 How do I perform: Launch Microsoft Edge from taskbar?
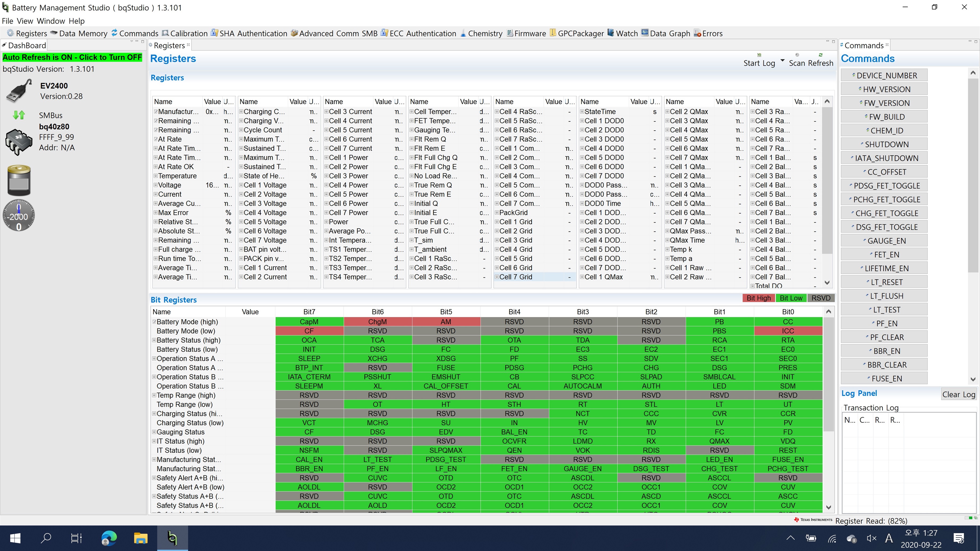pos(109,538)
